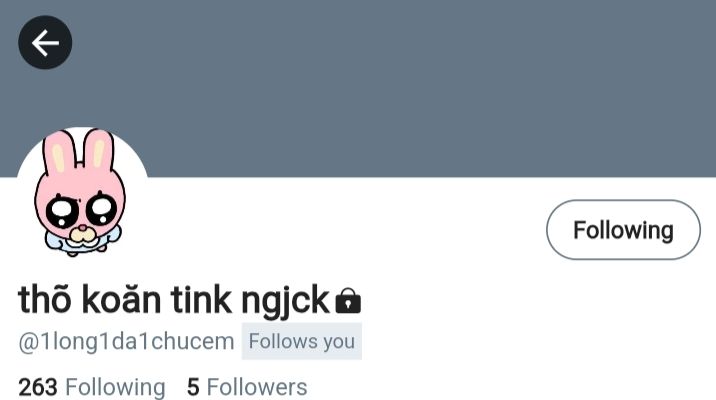Unfollow via the Following button
This screenshot has width=716, height=400.
623,230
